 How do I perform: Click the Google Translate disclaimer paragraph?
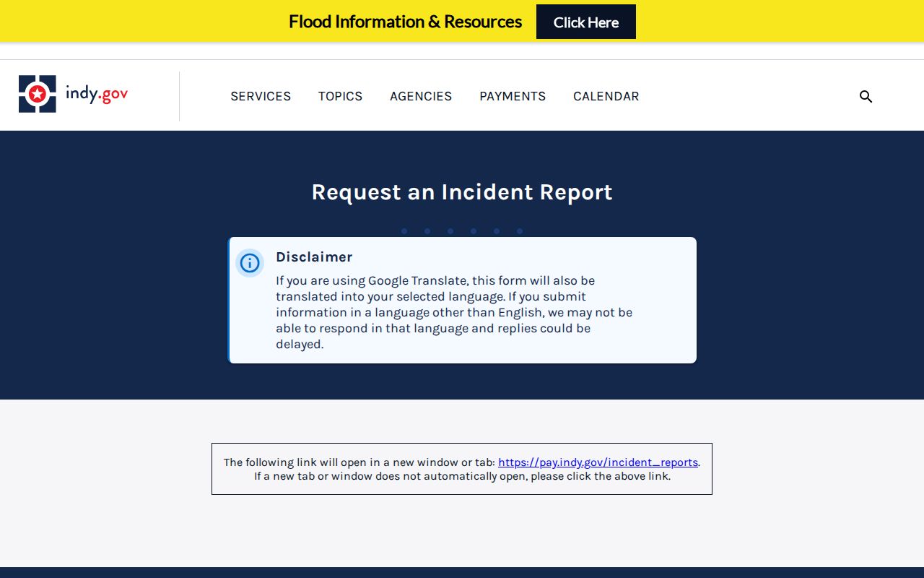454,312
